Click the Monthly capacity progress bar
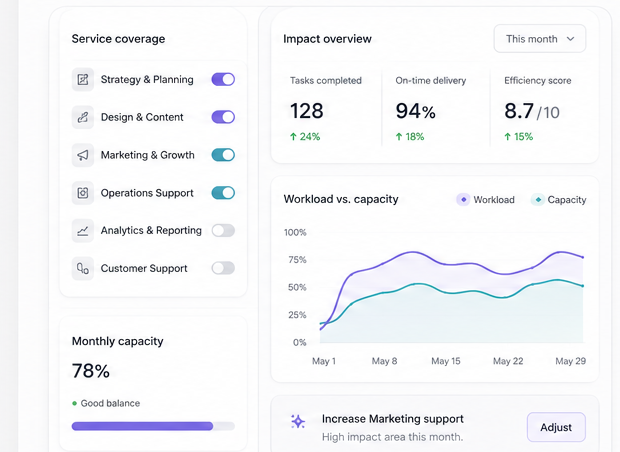Screen dimensions: 620x452 [x=153, y=426]
